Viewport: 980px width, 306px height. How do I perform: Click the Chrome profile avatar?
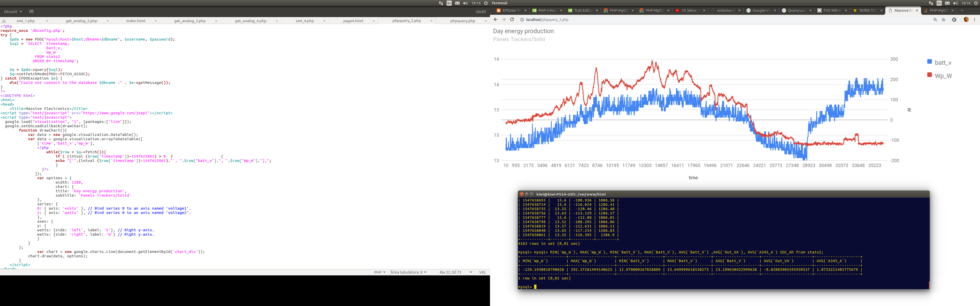[966, 20]
